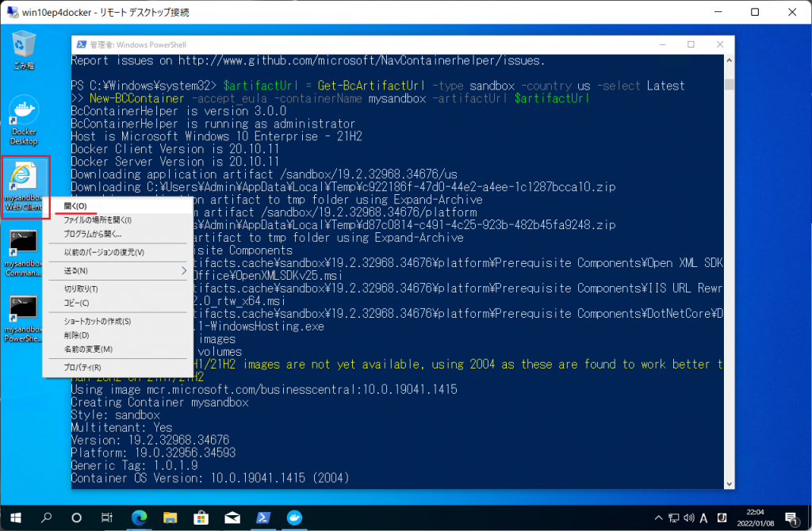812x531 pixels.
Task: Show hidden tray icons chevron
Action: tap(658, 518)
